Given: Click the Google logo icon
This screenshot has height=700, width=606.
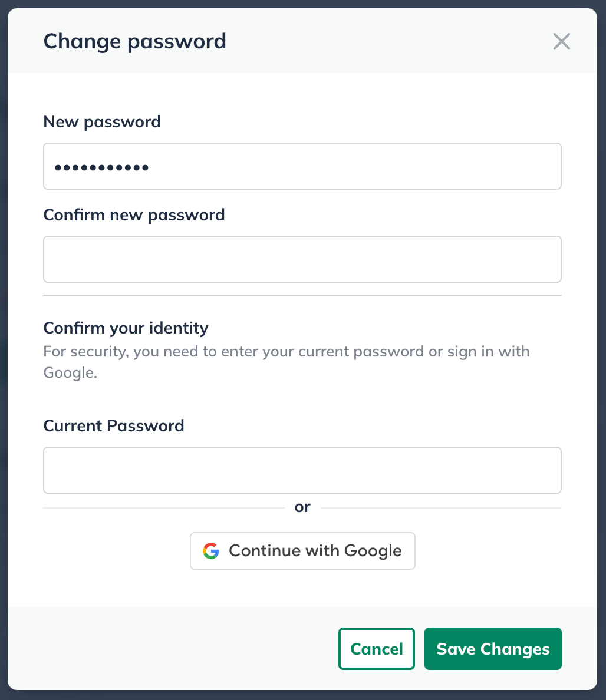Looking at the screenshot, I should [x=211, y=551].
